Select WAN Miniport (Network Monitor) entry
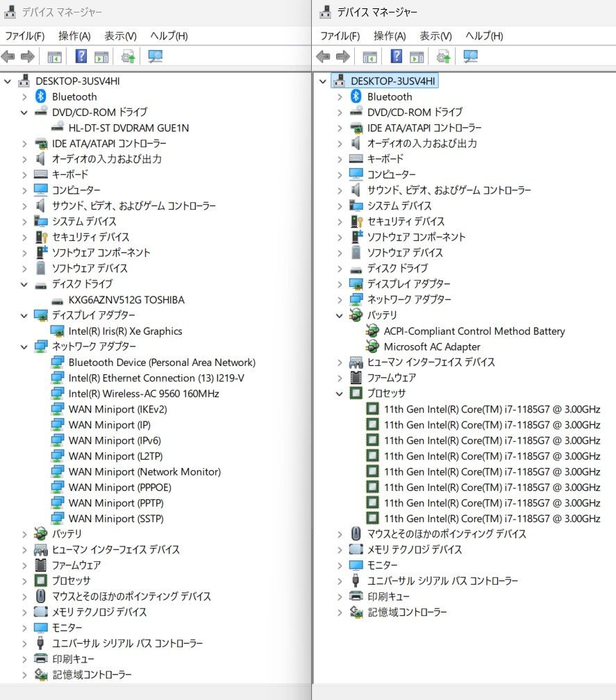 pyautogui.click(x=144, y=472)
